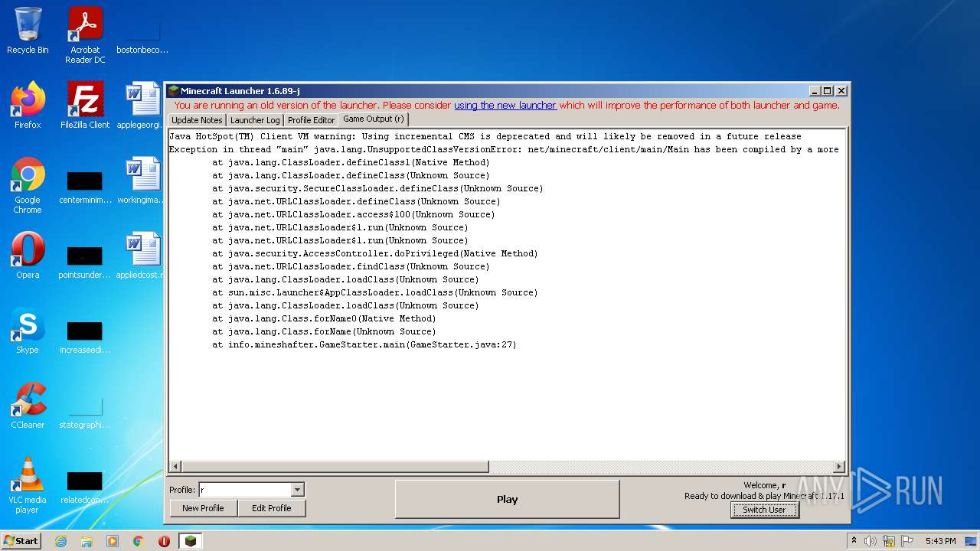Launch VLC media player shortcut
980x551 pixels.
pos(28,485)
